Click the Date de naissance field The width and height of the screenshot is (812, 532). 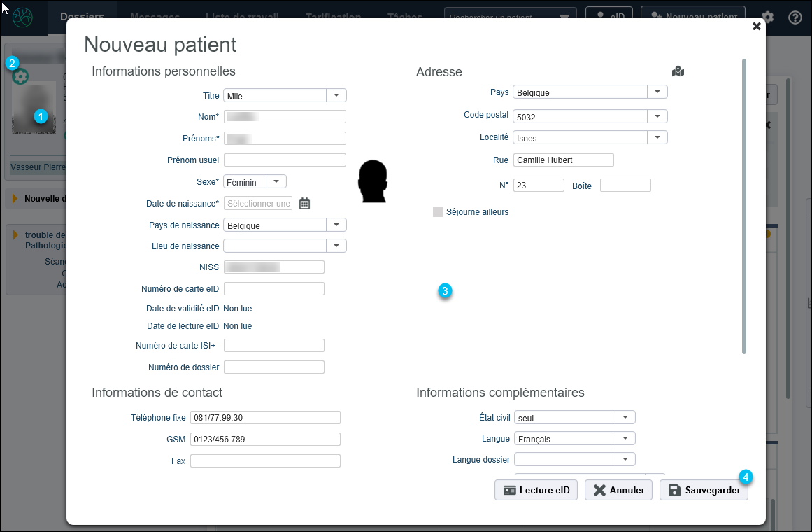pyautogui.click(x=258, y=203)
